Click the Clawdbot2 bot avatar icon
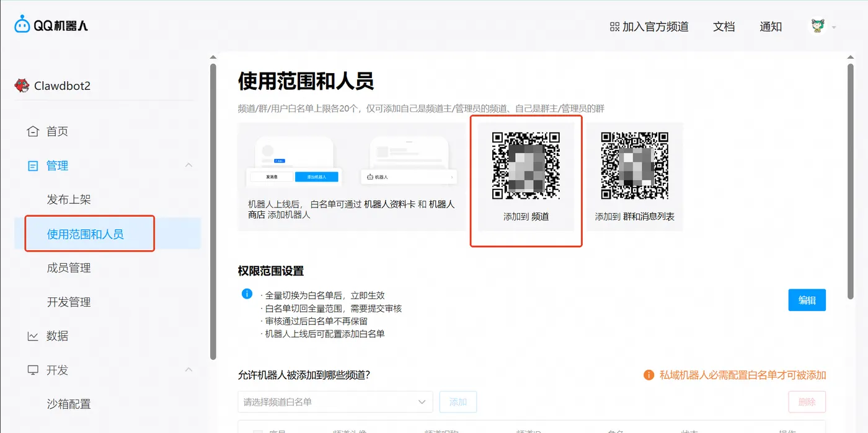868x433 pixels. pyautogui.click(x=22, y=85)
